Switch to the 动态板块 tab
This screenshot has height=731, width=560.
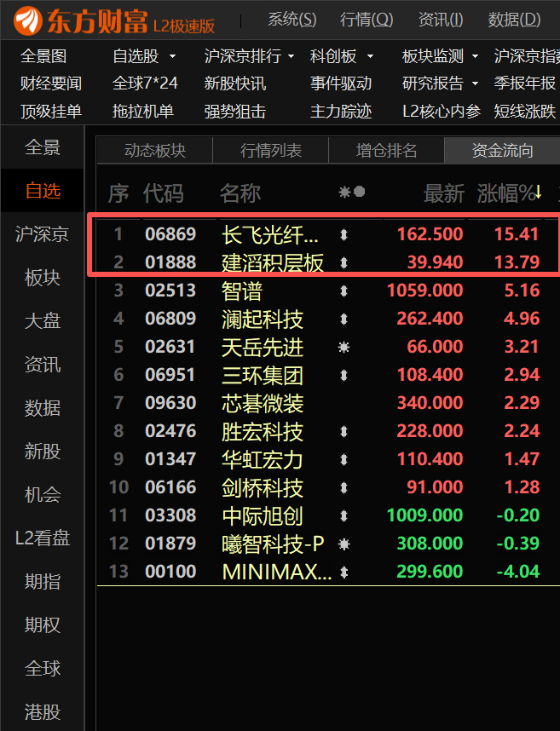[x=155, y=150]
